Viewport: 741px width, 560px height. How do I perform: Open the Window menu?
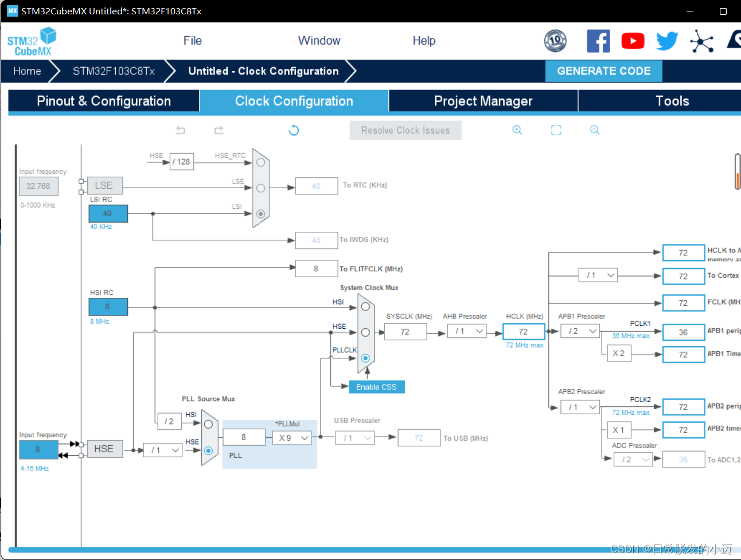point(319,41)
